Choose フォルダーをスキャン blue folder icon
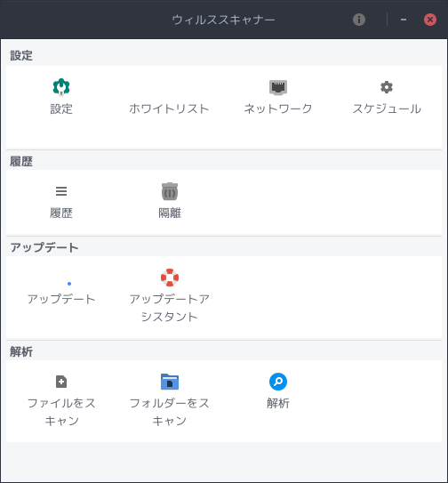 [170, 382]
